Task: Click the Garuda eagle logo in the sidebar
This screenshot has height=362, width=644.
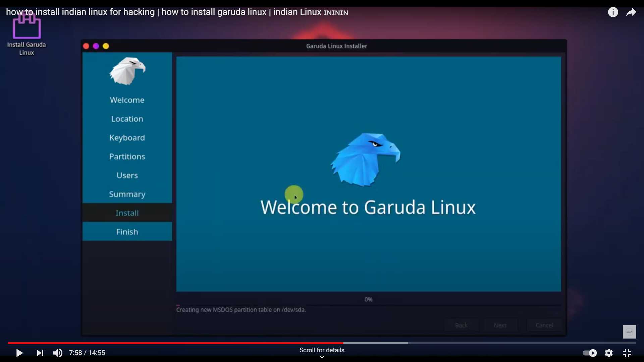Action: point(127,71)
